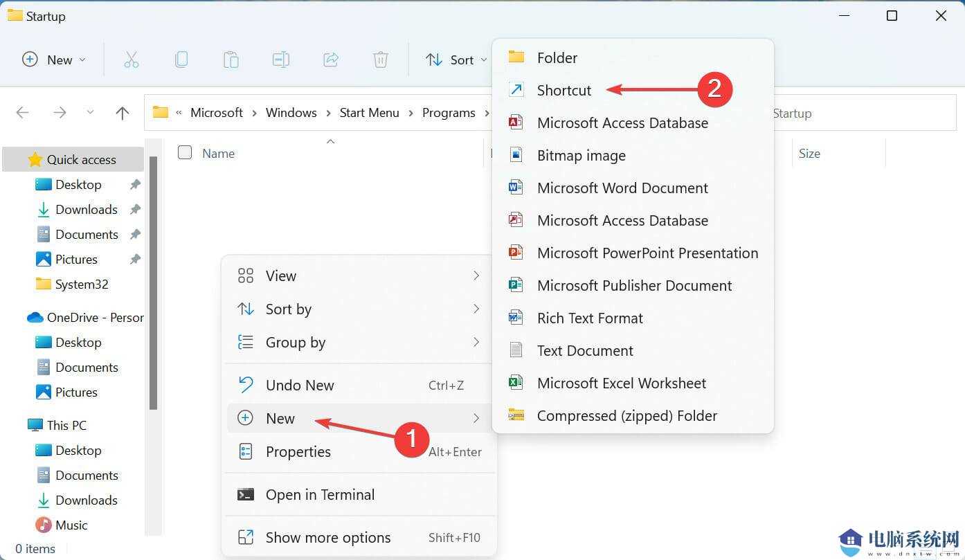Go back using the left arrow
The height and width of the screenshot is (560, 965).
click(x=23, y=113)
